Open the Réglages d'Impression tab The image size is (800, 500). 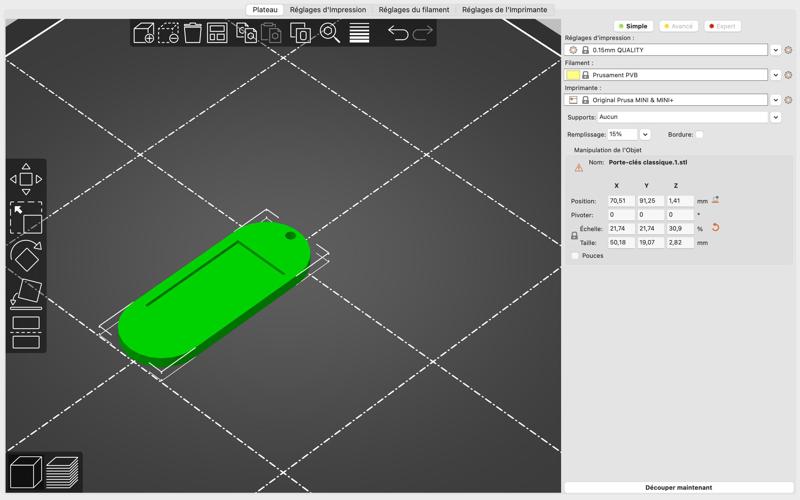tap(328, 10)
